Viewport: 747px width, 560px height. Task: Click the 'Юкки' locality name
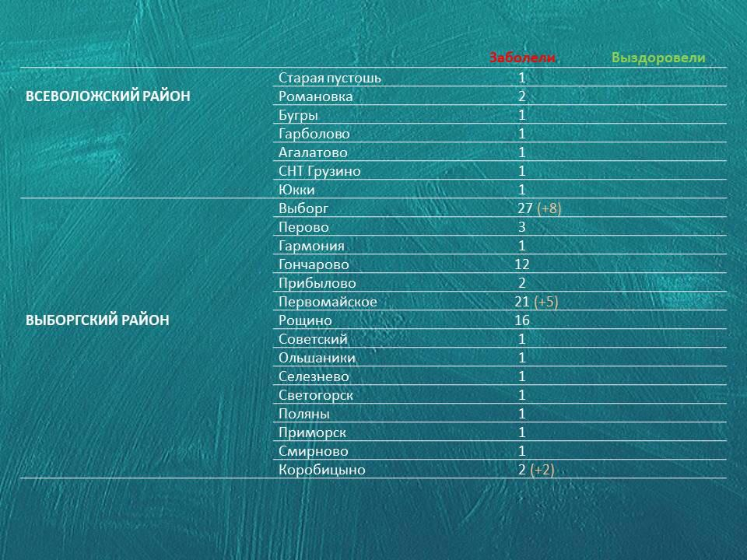tap(296, 190)
